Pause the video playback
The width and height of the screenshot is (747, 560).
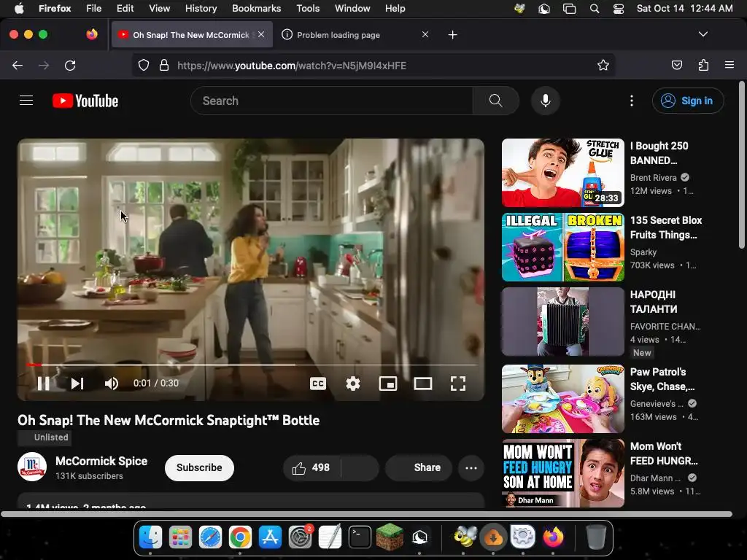(x=43, y=384)
